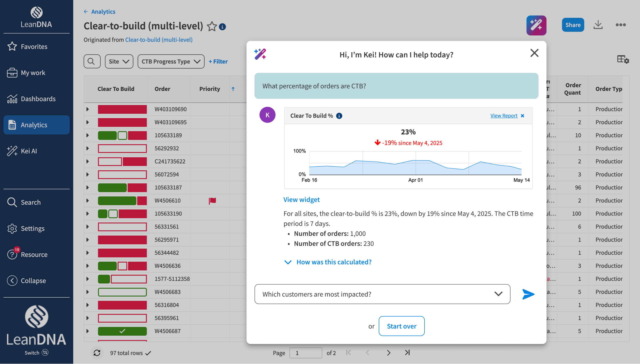Open the CTB Progress Type dropdown
640x364 pixels.
coord(171,61)
